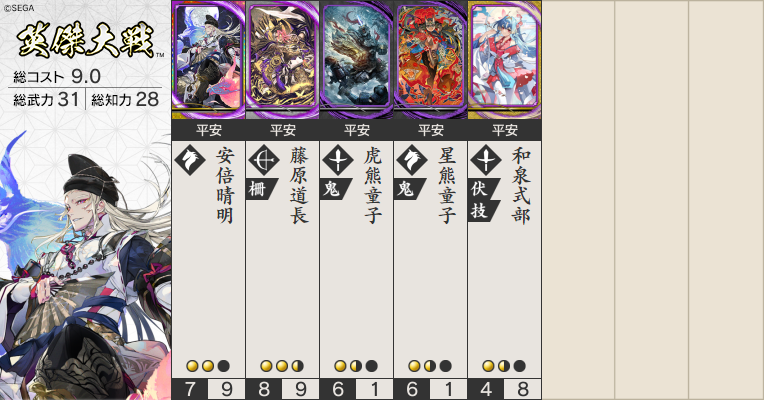The width and height of the screenshot is (764, 400).
Task: Click the cavalry unit icon beside 安倍晴明
Action: [x=190, y=160]
